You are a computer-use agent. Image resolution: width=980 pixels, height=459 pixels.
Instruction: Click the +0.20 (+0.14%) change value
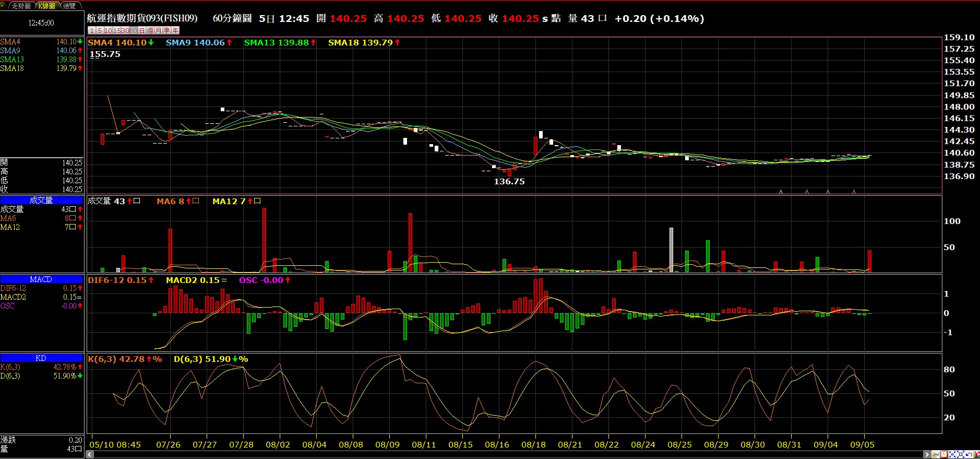pyautogui.click(x=659, y=18)
